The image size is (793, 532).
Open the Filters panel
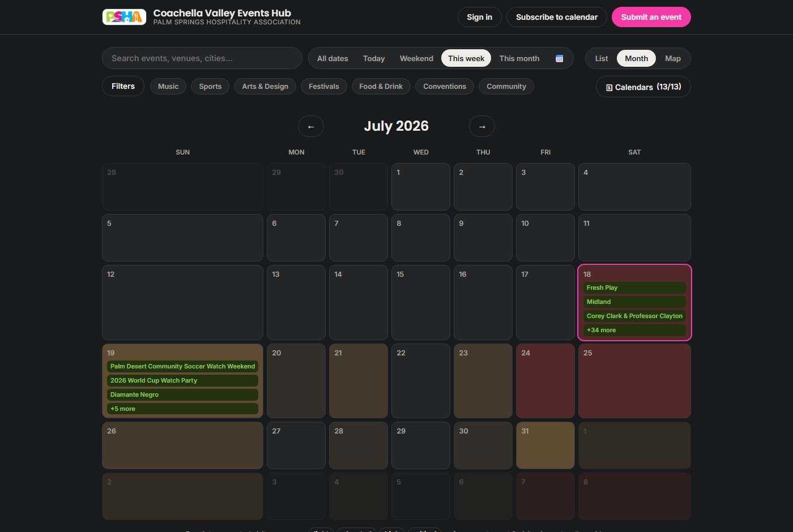click(123, 87)
